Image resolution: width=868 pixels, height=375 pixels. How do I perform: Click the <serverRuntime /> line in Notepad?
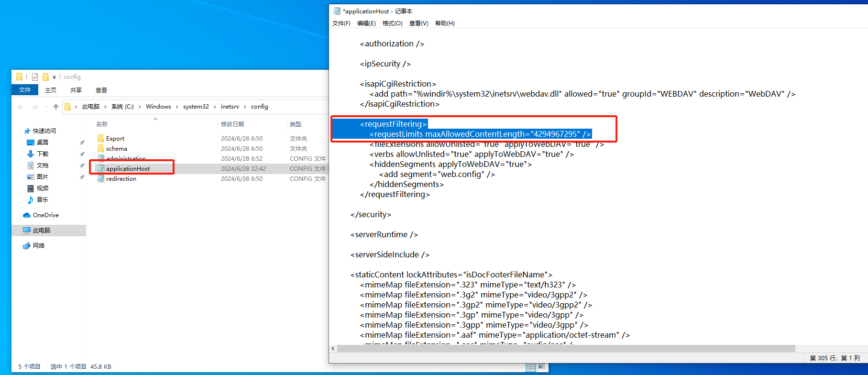point(384,234)
